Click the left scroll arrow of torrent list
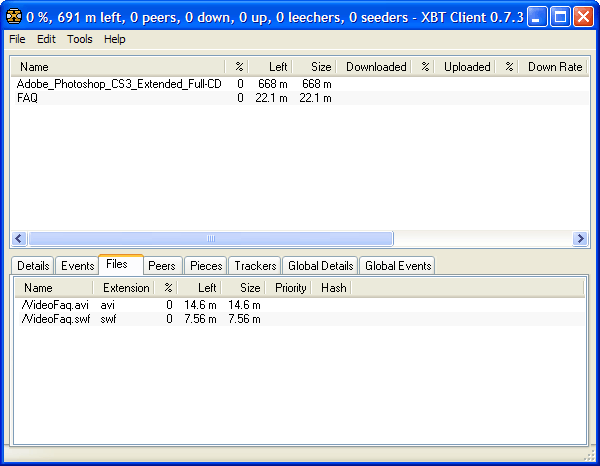Screen dimensions: 600x466 [x=19, y=238]
